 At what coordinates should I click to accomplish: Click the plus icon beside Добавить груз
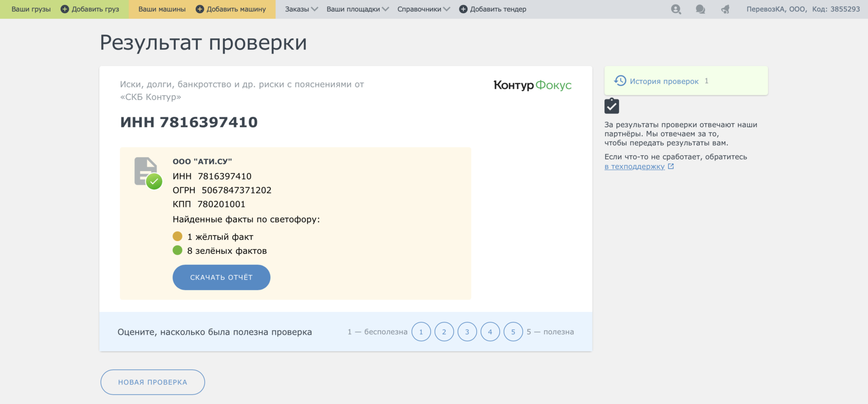point(65,9)
